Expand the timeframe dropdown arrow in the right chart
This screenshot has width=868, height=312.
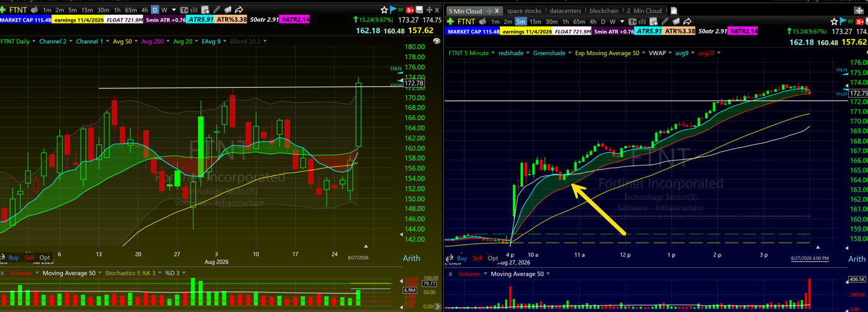[x=622, y=22]
